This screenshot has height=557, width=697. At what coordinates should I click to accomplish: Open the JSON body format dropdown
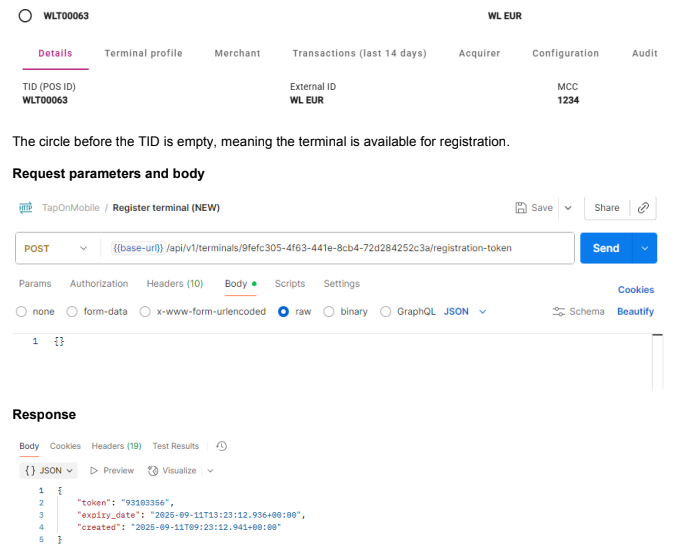(465, 312)
